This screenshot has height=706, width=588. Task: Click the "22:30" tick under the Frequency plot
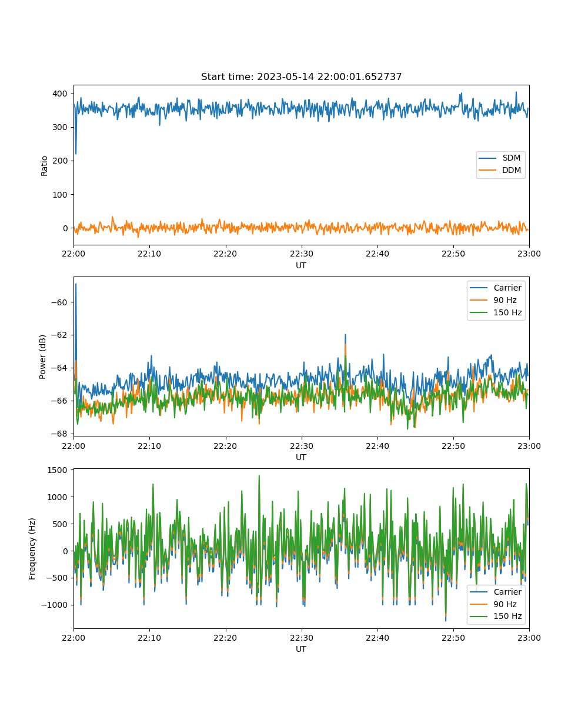tap(301, 637)
